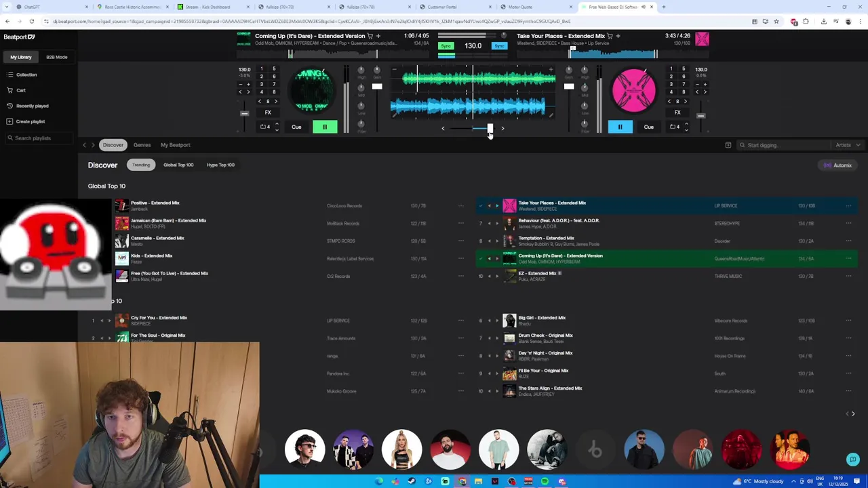Image resolution: width=868 pixels, height=488 pixels.
Task: Click the left deck volume fader
Action: pos(377,86)
